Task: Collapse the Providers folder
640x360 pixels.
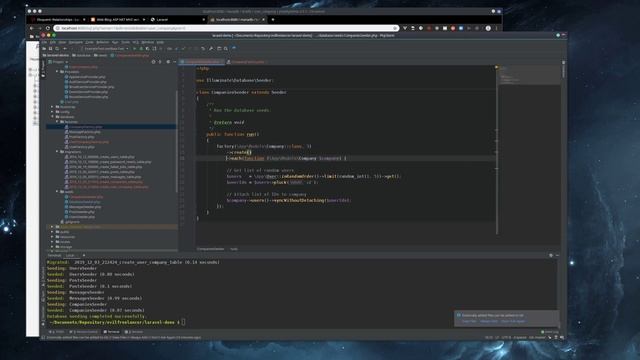Action: click(57, 72)
